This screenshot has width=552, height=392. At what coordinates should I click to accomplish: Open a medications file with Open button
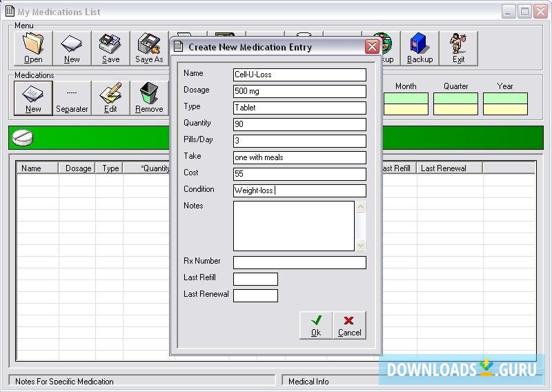click(33, 48)
